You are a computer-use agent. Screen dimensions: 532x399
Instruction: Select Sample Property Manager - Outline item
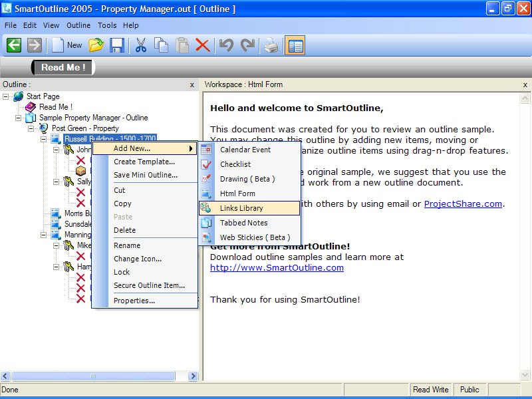coord(94,118)
